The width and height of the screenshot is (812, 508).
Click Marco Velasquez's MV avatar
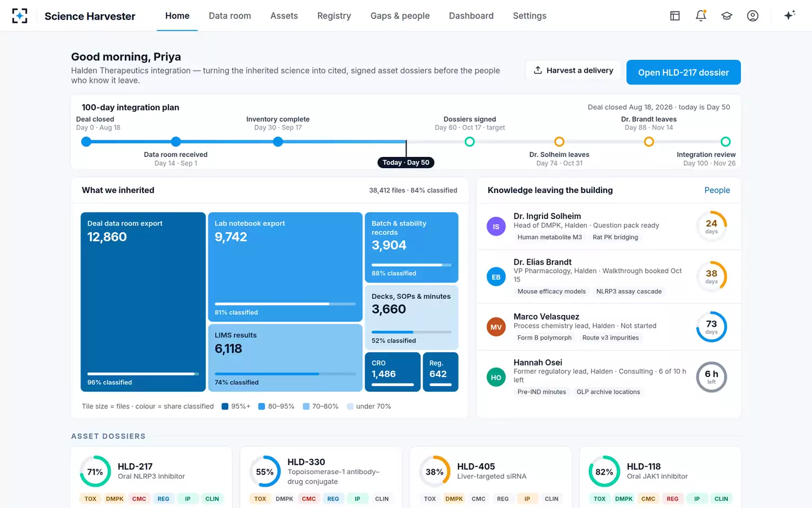click(x=496, y=327)
